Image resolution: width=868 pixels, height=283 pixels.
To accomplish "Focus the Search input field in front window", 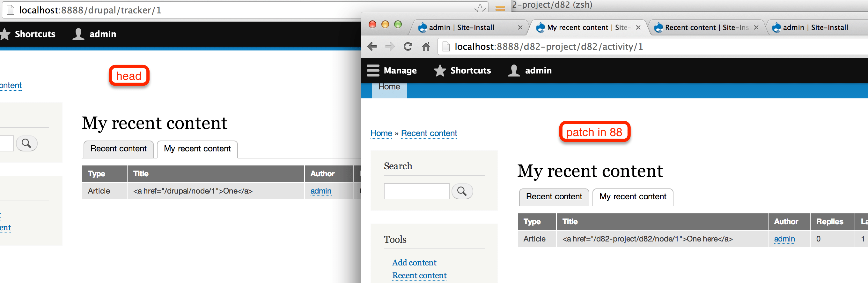I will (x=416, y=191).
